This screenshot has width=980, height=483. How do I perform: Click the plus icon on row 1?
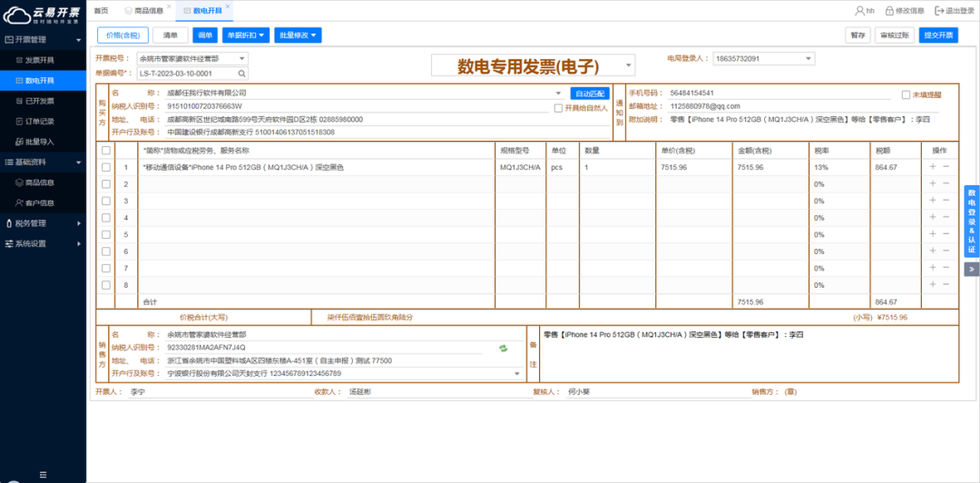[932, 167]
